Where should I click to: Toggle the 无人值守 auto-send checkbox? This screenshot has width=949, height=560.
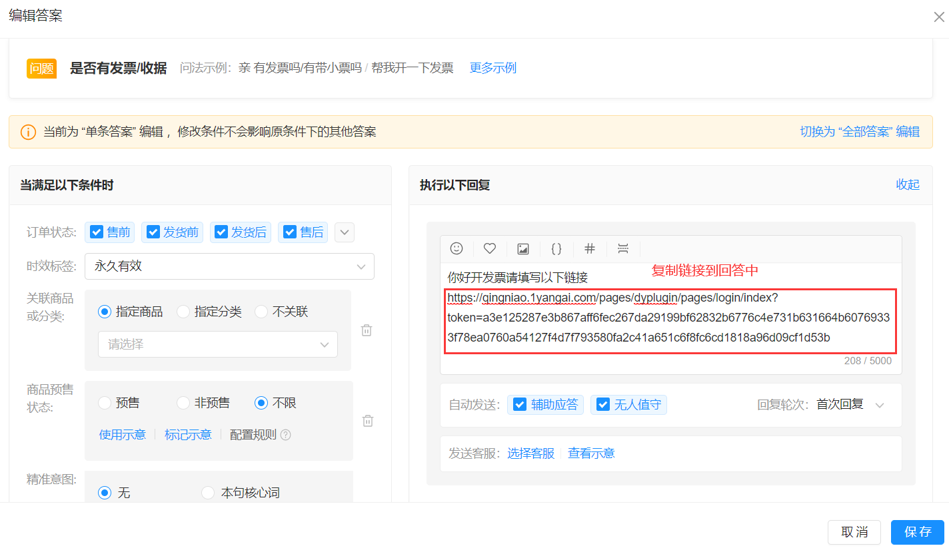click(603, 404)
